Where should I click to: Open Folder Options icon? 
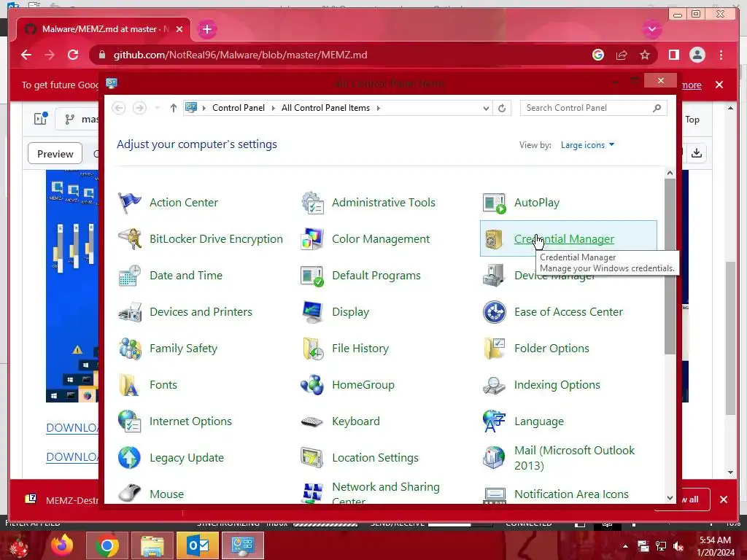tap(494, 349)
